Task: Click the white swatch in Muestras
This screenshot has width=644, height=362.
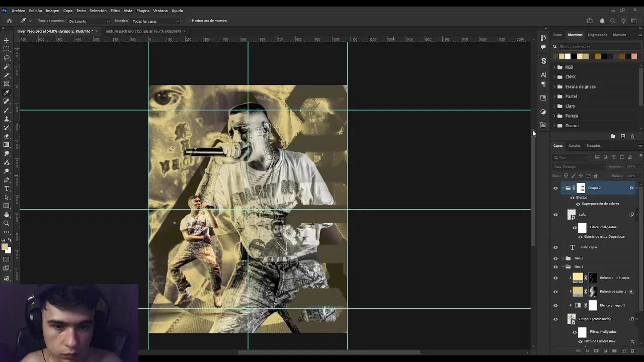Action: (x=568, y=56)
